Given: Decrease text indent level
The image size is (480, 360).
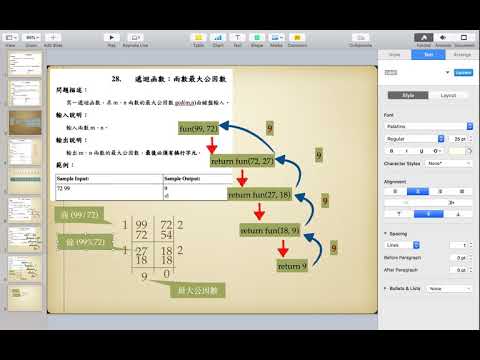Looking at the screenshot, I should pos(406,203).
